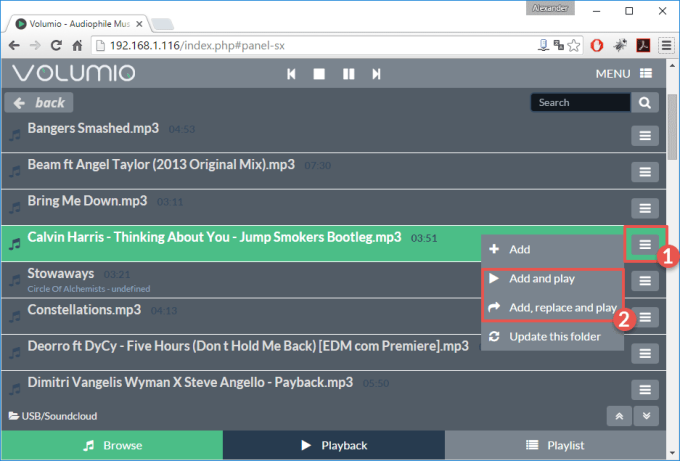Click the bug extension icon
Screen dimensions: 680x461
point(620,45)
